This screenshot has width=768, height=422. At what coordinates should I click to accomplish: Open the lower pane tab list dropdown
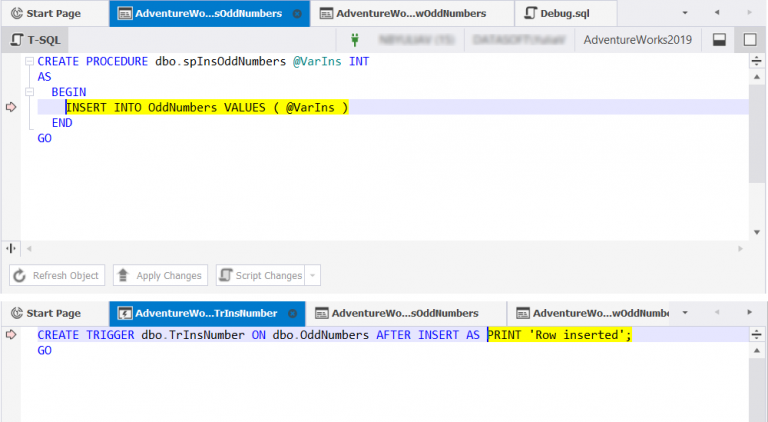(x=685, y=313)
